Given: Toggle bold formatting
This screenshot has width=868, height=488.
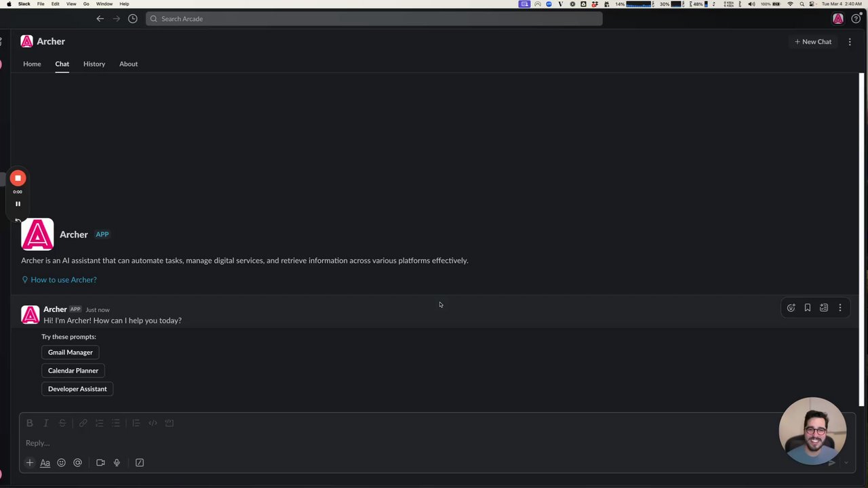Looking at the screenshot, I should (30, 423).
